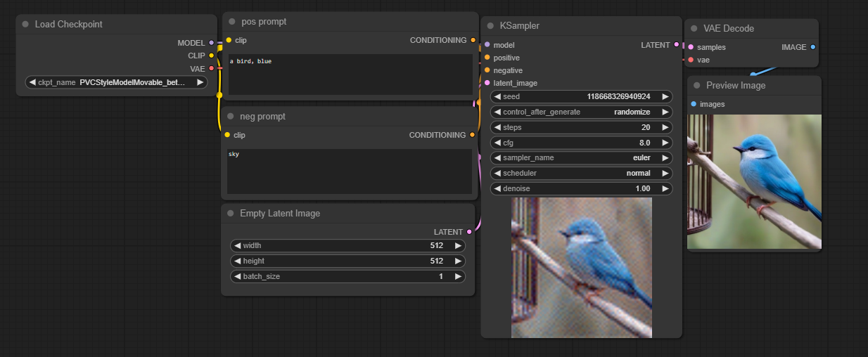Click the MODEL output socket on Load Checkpoint

[x=211, y=43]
